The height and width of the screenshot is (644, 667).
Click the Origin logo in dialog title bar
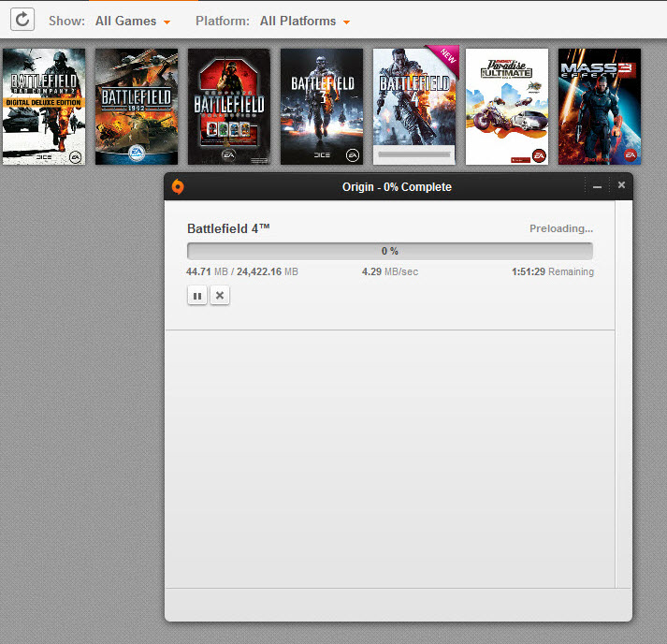pyautogui.click(x=178, y=187)
